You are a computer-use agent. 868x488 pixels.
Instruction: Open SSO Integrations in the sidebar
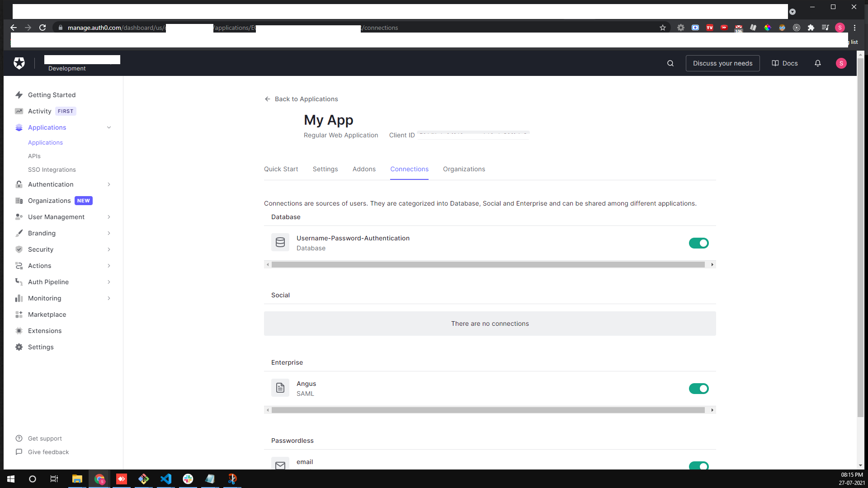click(x=52, y=169)
